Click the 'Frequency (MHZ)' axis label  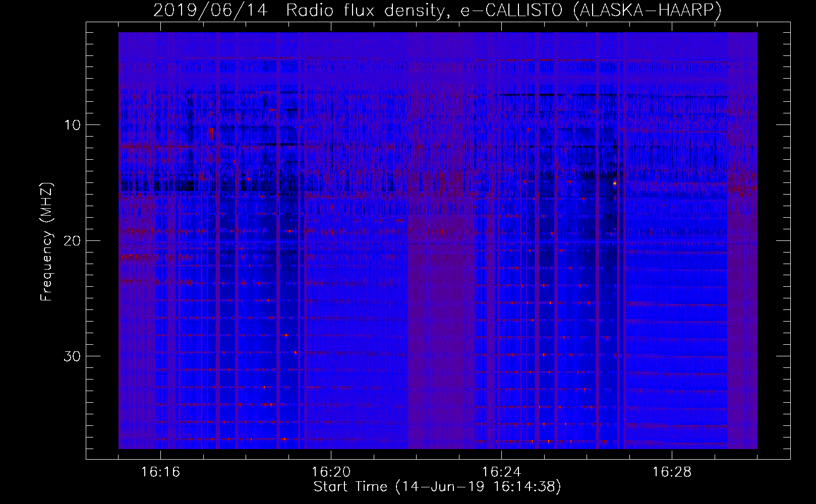[46, 241]
